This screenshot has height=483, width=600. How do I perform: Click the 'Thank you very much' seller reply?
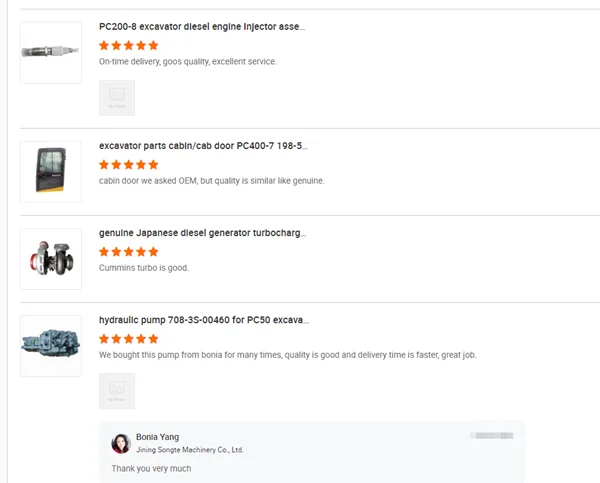151,468
